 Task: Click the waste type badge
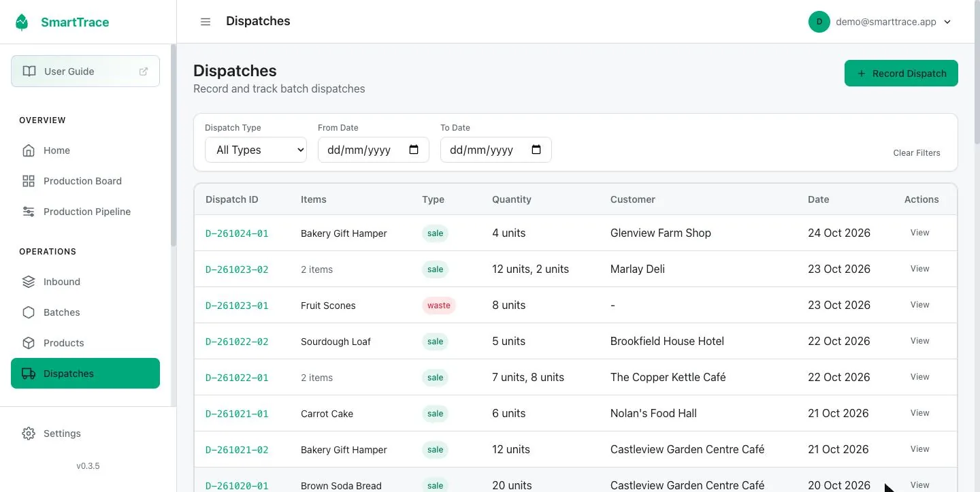tap(439, 306)
